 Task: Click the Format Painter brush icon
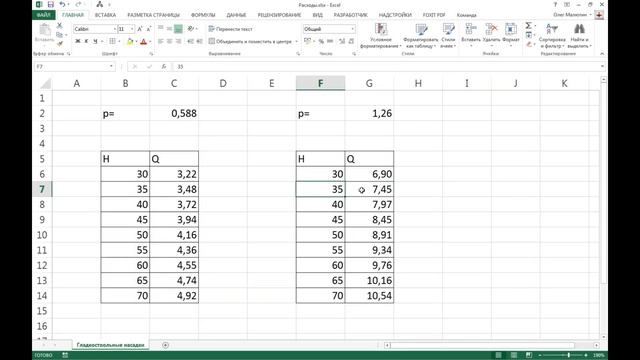(x=60, y=43)
